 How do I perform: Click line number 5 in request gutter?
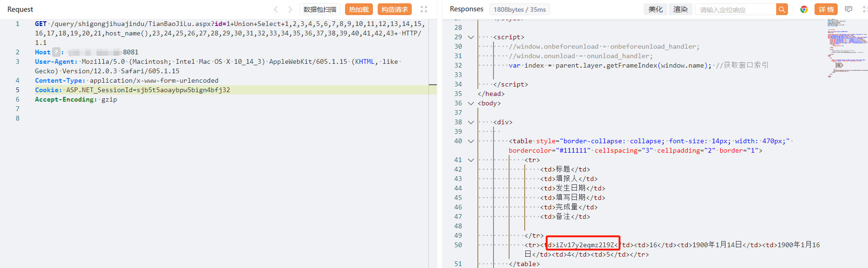18,90
